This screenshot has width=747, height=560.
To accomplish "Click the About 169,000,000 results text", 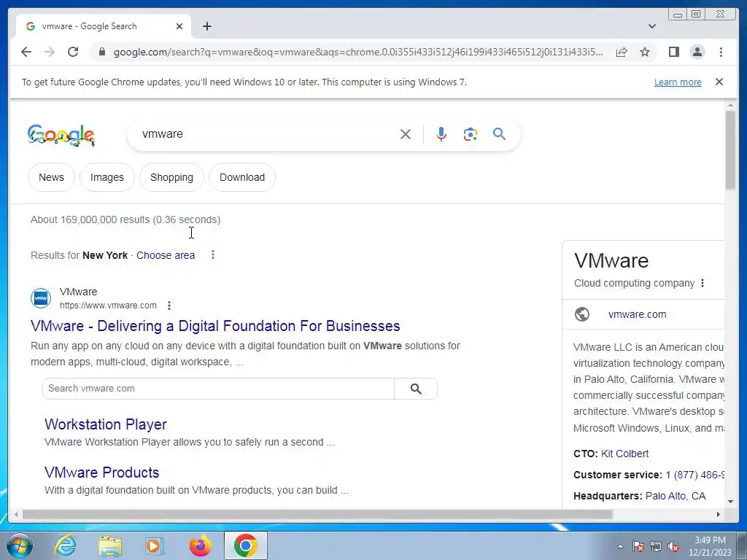I will point(125,219).
